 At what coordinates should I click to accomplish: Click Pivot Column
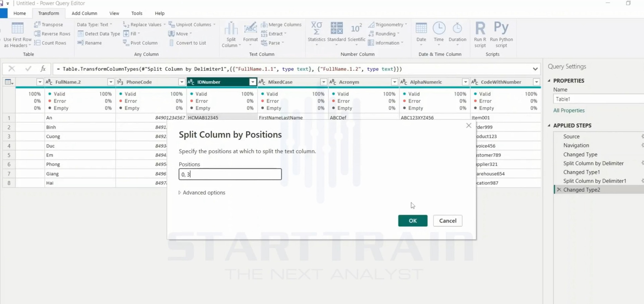pyautogui.click(x=140, y=43)
